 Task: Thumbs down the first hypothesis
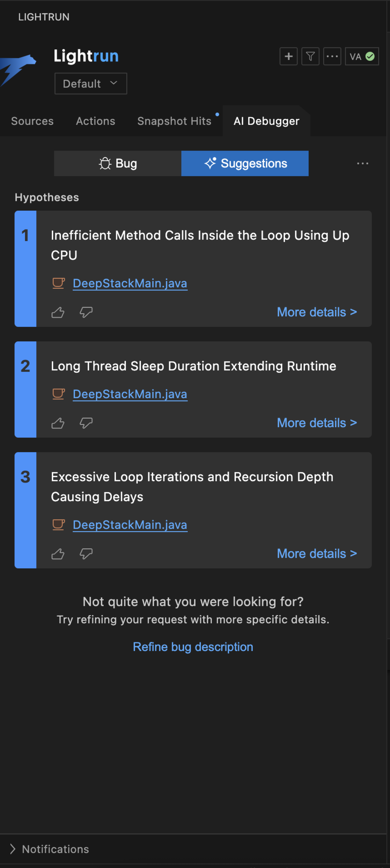86,312
